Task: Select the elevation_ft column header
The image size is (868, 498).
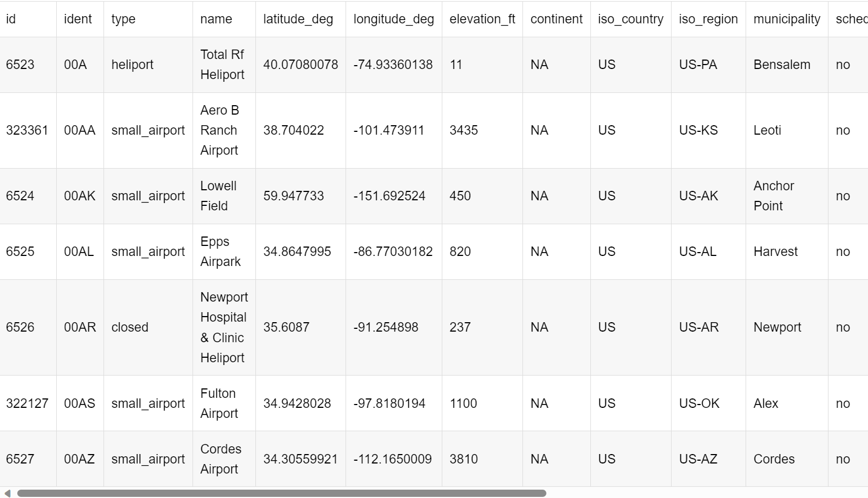Action: coord(482,19)
